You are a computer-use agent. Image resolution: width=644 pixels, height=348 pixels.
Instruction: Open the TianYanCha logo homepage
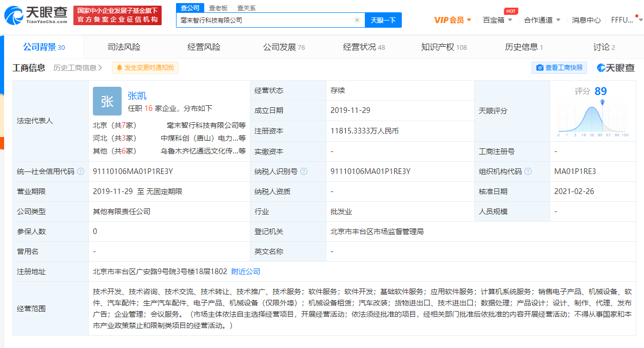(x=36, y=15)
